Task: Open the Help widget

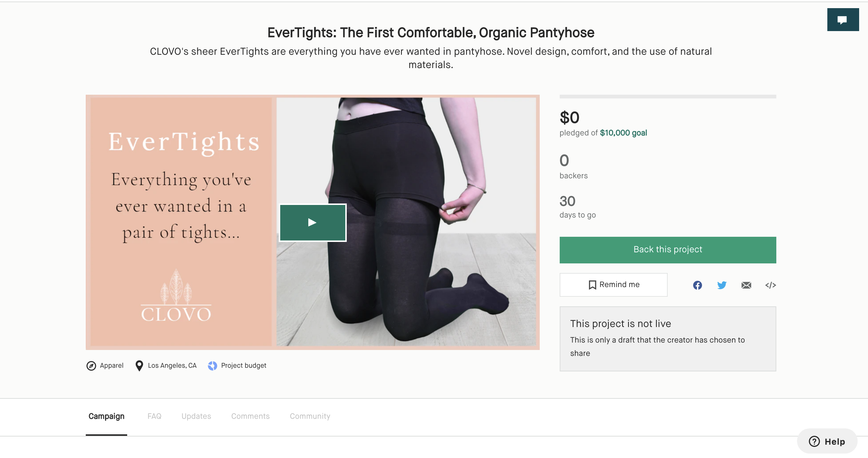Action: (x=827, y=441)
